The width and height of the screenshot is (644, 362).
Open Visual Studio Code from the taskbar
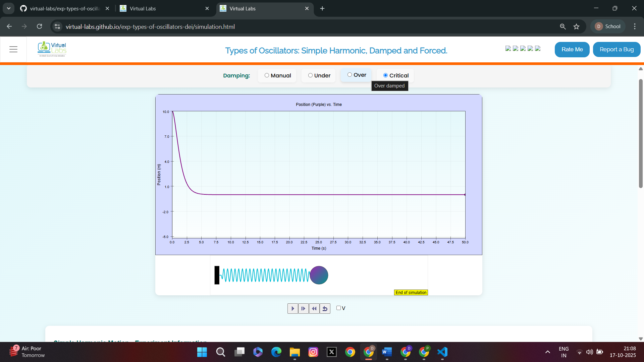(442, 352)
